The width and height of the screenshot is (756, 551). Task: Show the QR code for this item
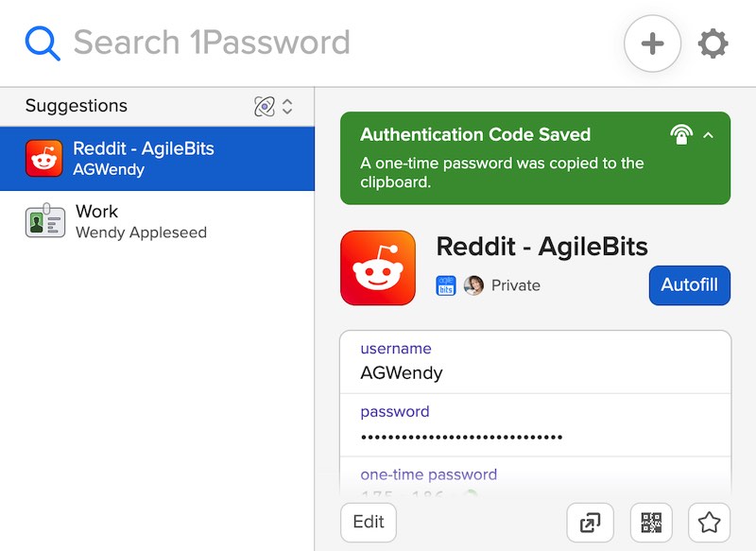coord(651,523)
